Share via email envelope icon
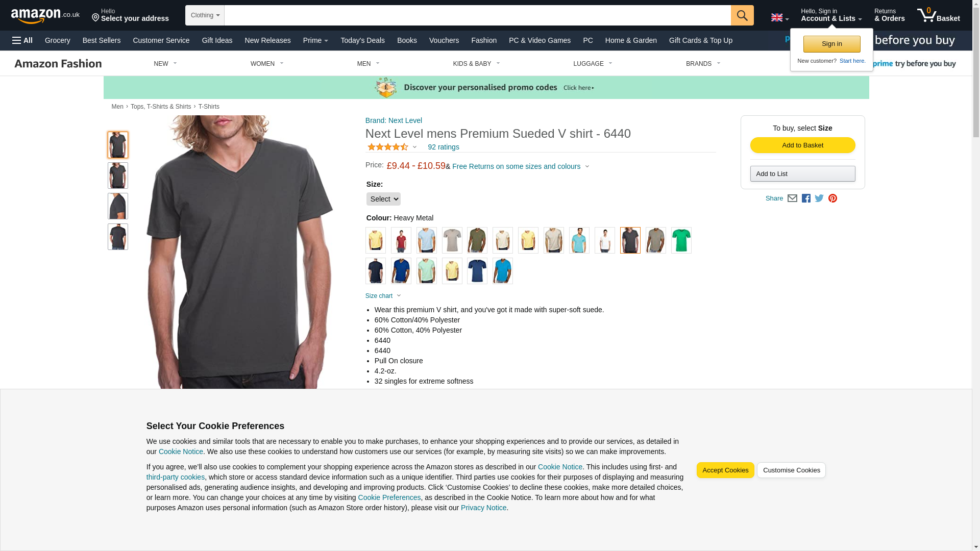The width and height of the screenshot is (980, 551). coord(792,198)
